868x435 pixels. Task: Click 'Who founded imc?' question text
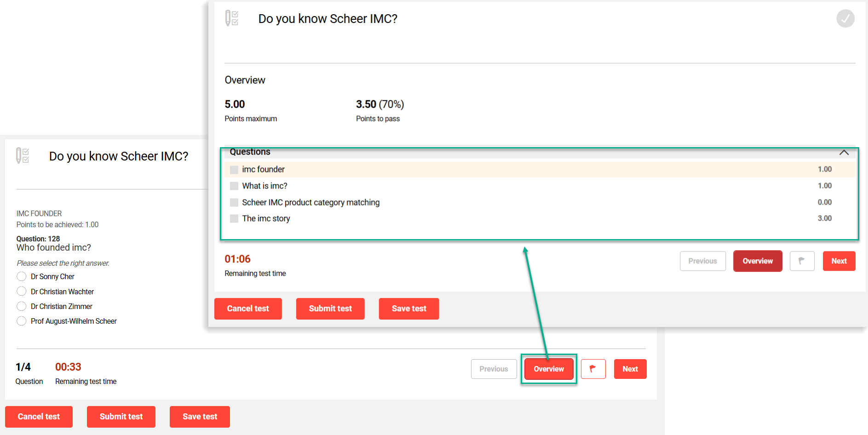tap(54, 247)
